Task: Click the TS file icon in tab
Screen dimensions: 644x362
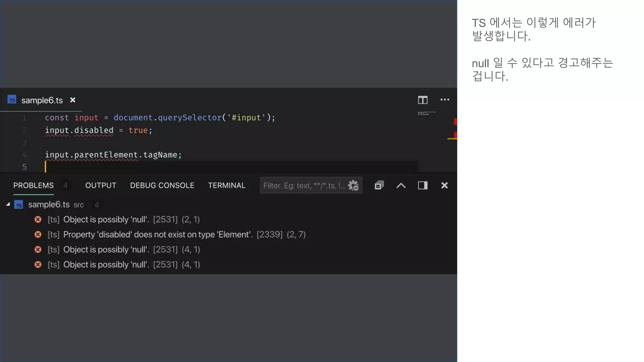Action: click(12, 100)
